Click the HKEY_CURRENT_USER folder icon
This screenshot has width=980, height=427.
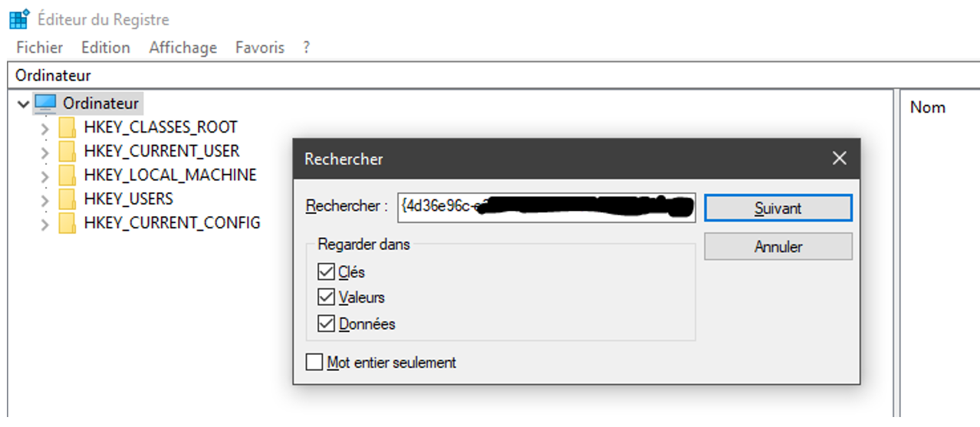tap(67, 151)
